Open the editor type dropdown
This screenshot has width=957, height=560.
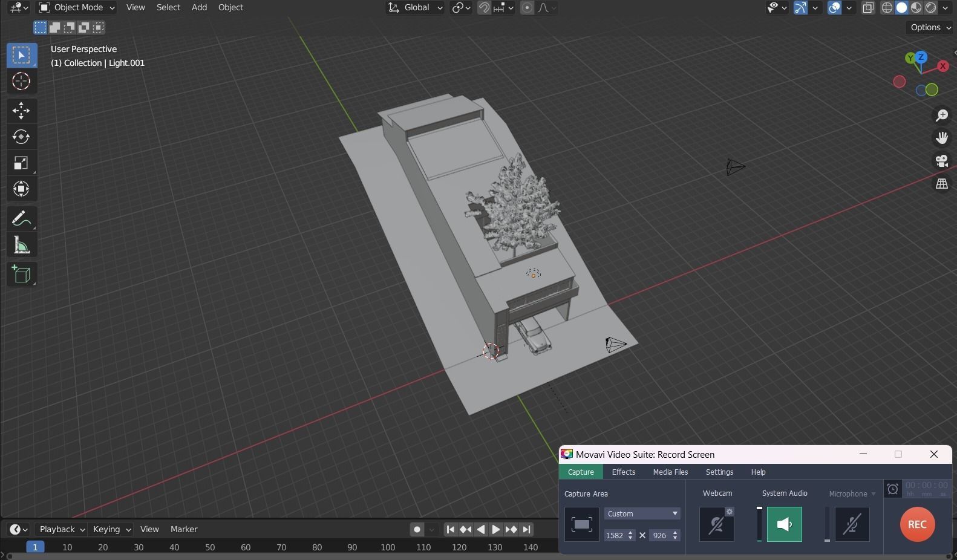pyautogui.click(x=18, y=7)
